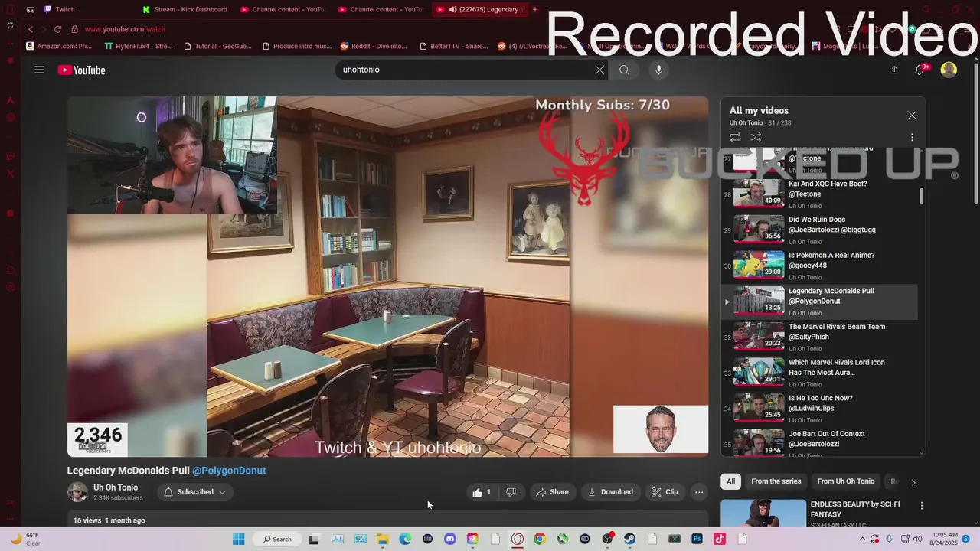This screenshot has width=980, height=551.
Task: Open the HyfenFlux4 bookmark
Action: [139, 46]
